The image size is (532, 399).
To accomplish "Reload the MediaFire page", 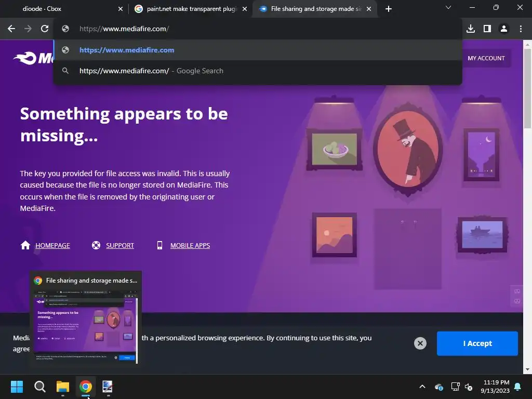I will [x=45, y=29].
